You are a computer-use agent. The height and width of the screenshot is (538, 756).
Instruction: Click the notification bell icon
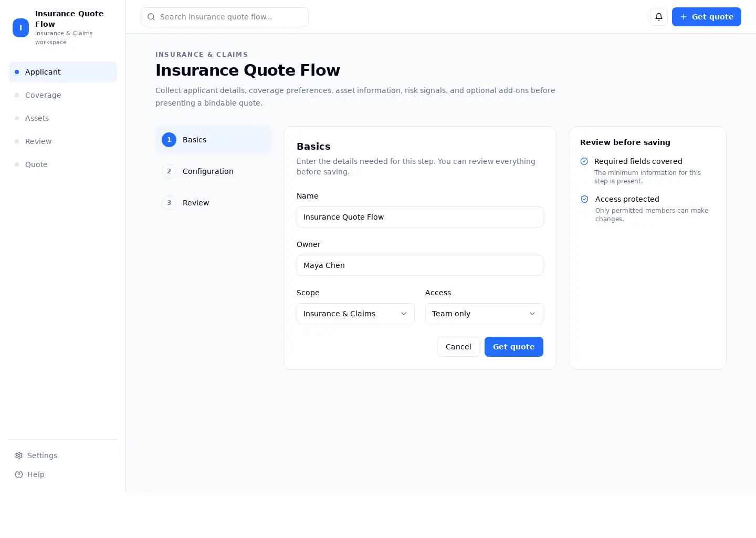[x=659, y=17]
